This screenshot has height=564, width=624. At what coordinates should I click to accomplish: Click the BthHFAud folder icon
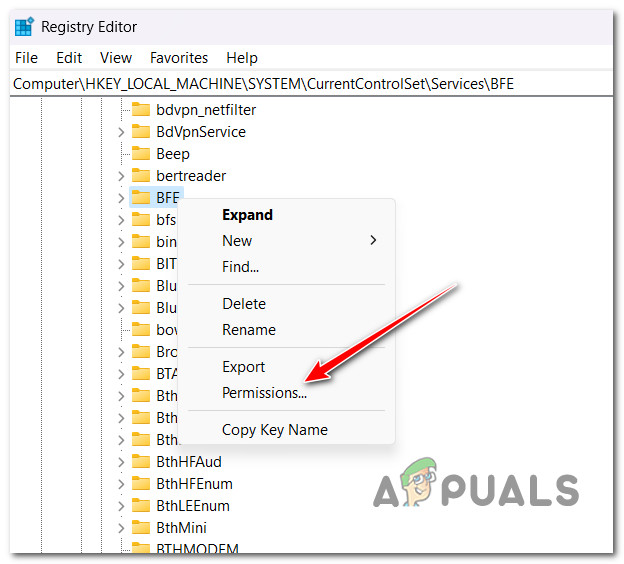coord(140,462)
